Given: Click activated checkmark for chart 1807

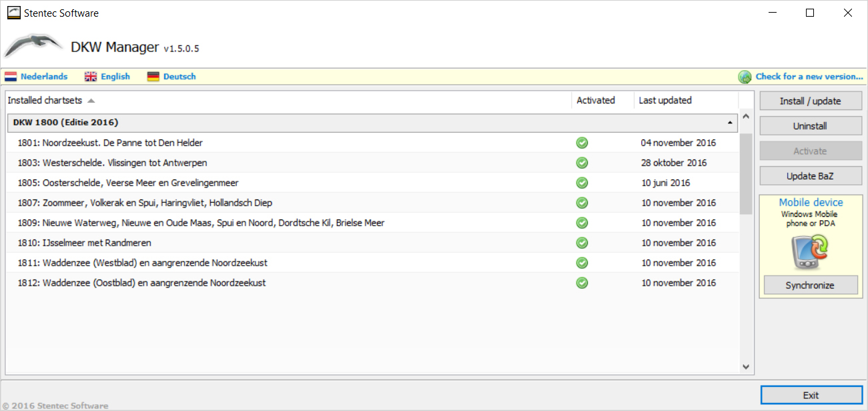Looking at the screenshot, I should [582, 203].
